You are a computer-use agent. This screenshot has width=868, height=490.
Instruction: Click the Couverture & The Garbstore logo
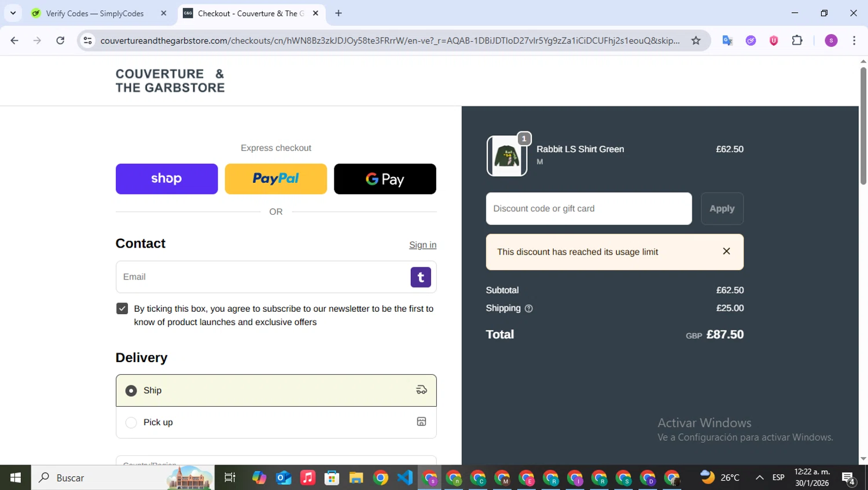click(x=170, y=81)
